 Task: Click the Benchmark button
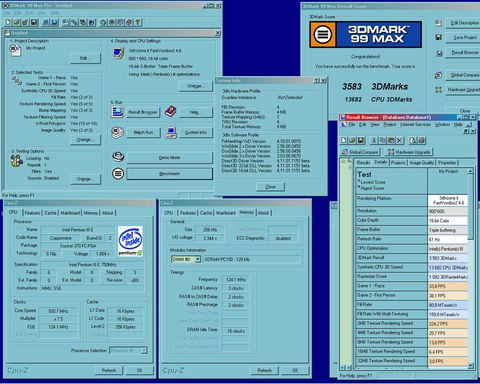(169, 174)
